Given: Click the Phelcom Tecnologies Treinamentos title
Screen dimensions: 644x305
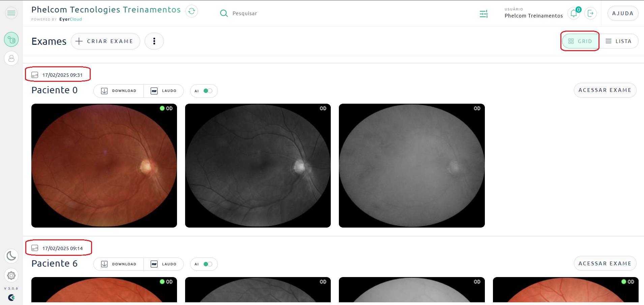Looking at the screenshot, I should point(106,10).
